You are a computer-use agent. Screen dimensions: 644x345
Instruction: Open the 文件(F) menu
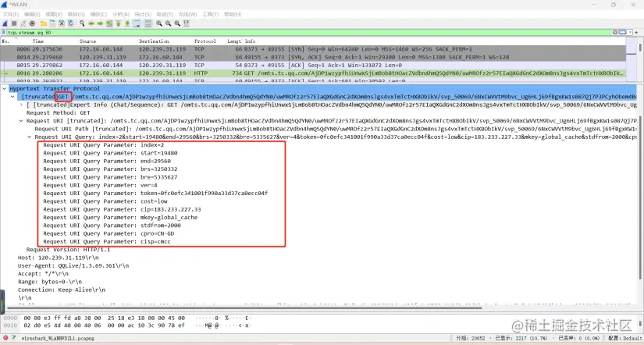point(11,14)
